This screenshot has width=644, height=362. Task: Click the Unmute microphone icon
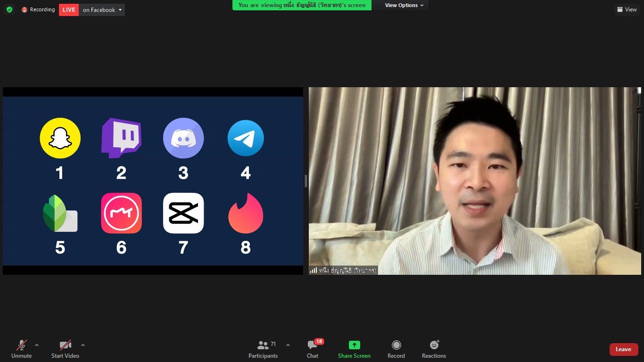click(x=21, y=345)
